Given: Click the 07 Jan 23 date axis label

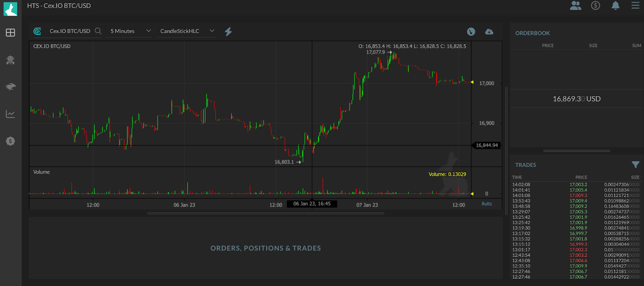Looking at the screenshot, I should click(367, 205).
